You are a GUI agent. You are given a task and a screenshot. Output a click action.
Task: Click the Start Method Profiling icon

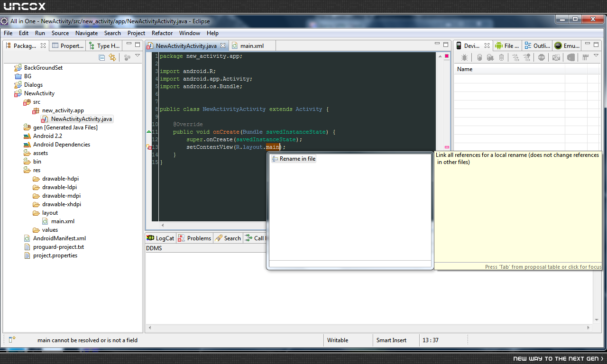click(527, 57)
